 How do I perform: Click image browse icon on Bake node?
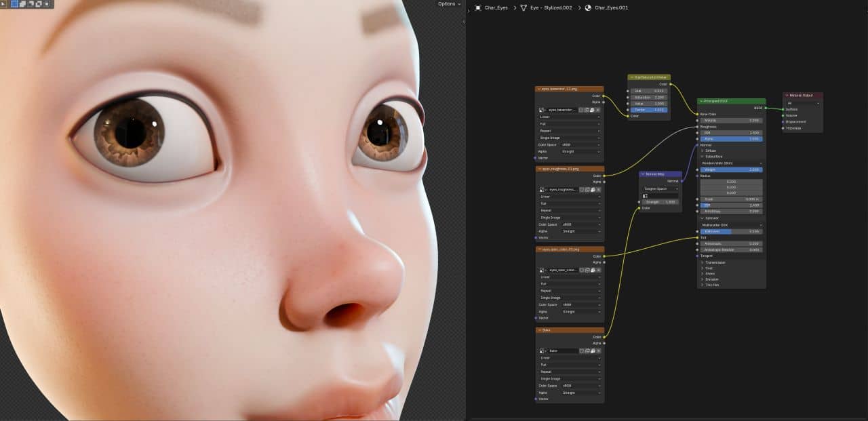(542, 350)
